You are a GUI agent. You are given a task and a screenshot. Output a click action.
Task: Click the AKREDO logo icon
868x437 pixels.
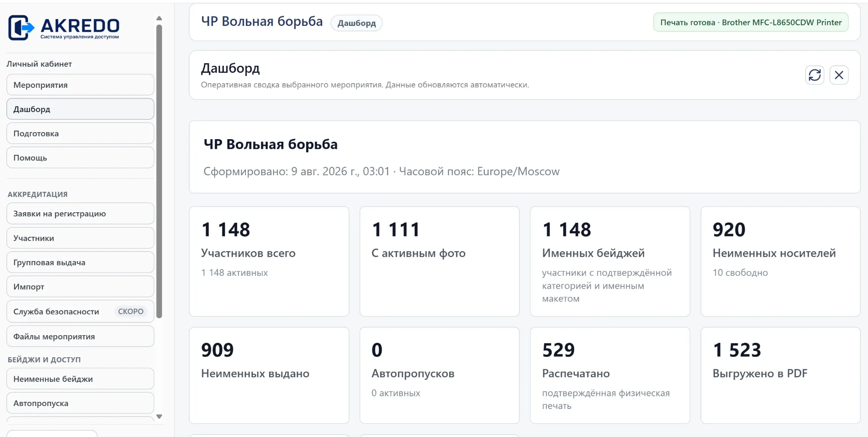pos(21,28)
